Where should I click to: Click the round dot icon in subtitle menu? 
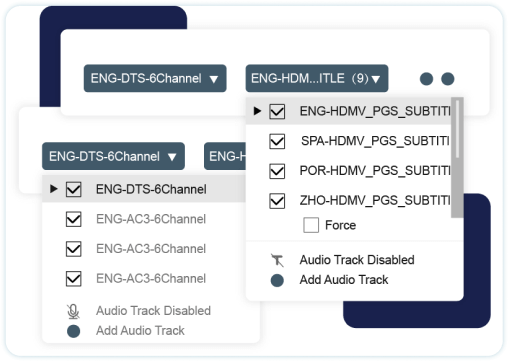click(x=277, y=281)
